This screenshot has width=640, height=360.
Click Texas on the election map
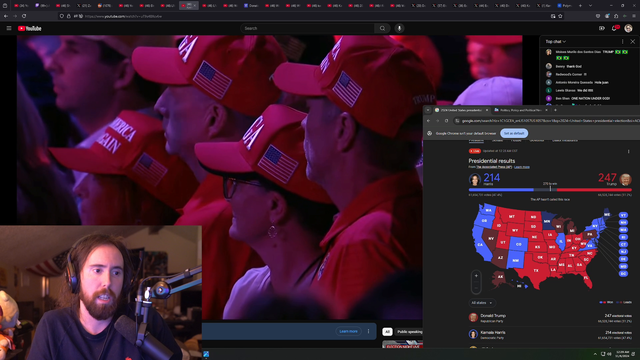(536, 270)
